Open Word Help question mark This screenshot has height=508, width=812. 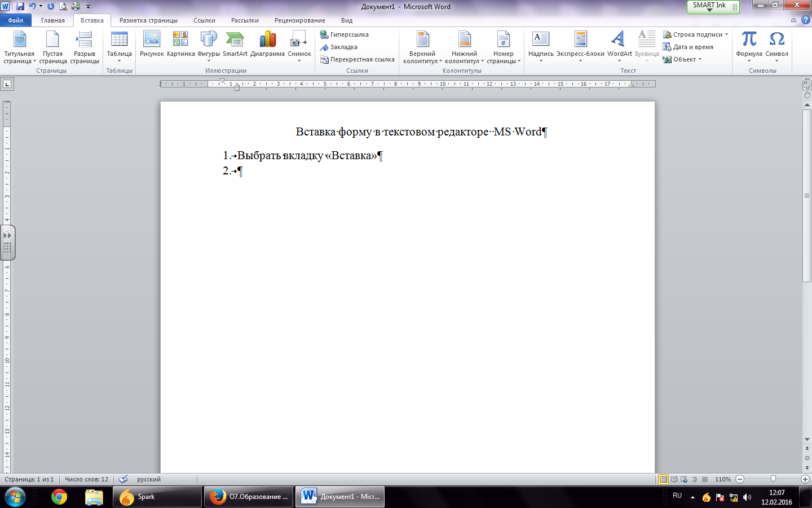point(806,20)
